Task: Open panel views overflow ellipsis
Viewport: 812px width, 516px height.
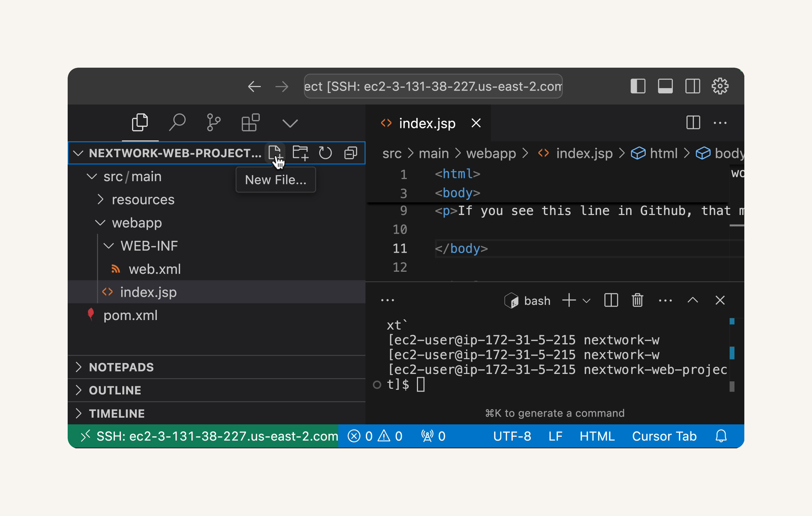Action: (387, 300)
